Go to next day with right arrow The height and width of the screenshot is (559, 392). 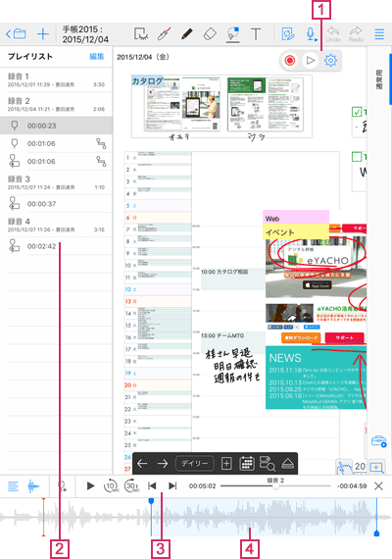coord(163,464)
